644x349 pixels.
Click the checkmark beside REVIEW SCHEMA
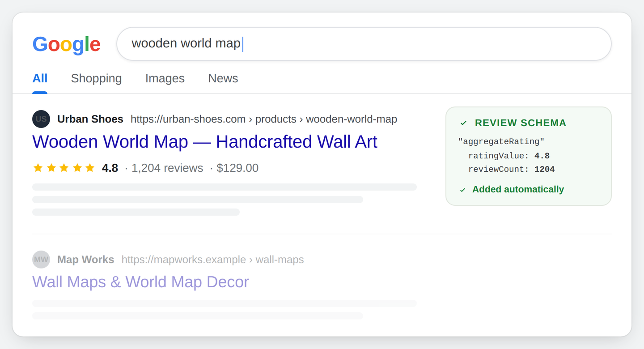tap(463, 123)
